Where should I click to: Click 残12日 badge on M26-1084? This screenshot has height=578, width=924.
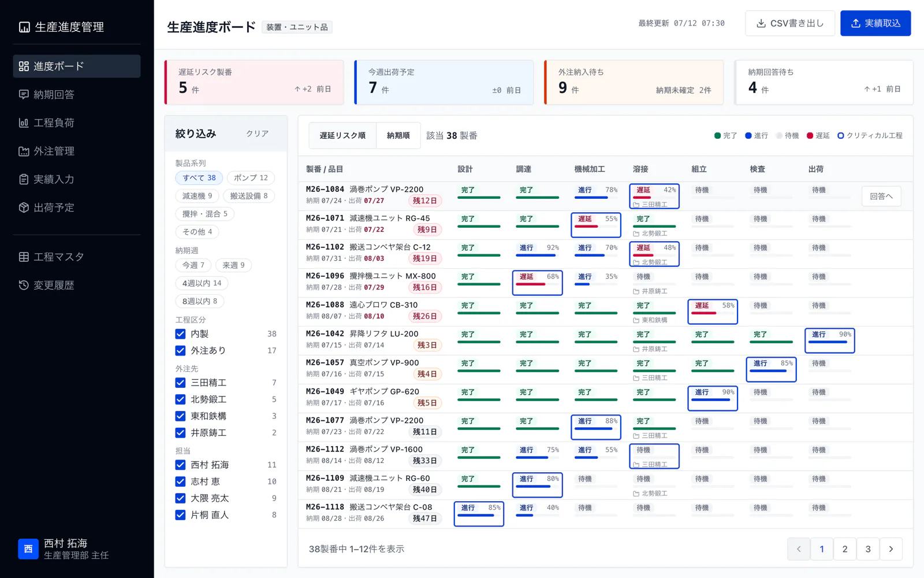click(x=425, y=201)
